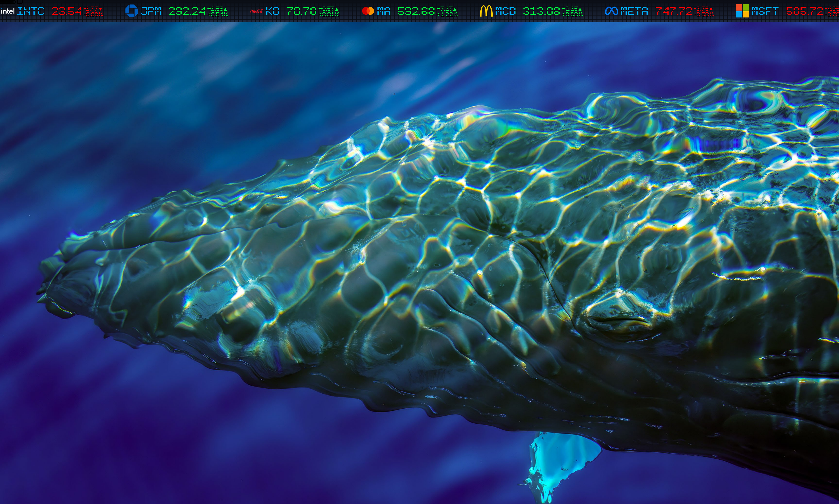Click the META price 747.72
The width and height of the screenshot is (839, 504).
coord(674,11)
